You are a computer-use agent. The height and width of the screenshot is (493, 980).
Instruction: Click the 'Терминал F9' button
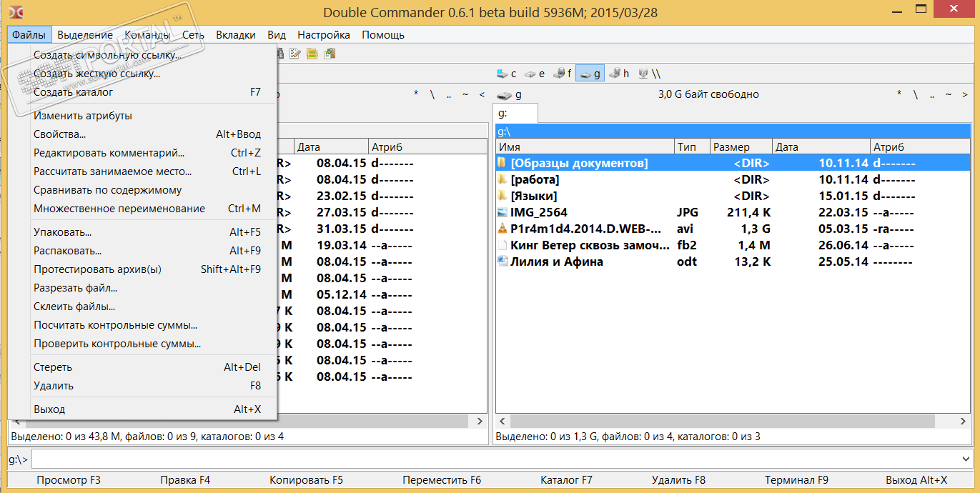click(x=796, y=480)
